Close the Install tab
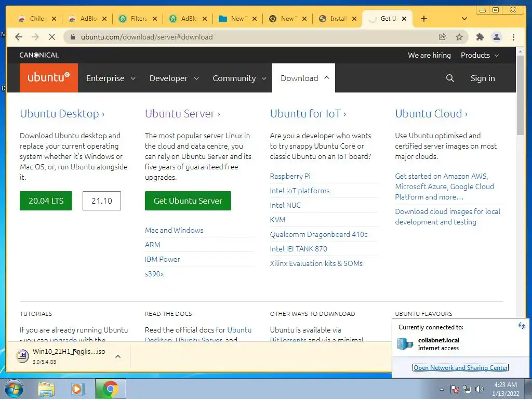 (354, 19)
